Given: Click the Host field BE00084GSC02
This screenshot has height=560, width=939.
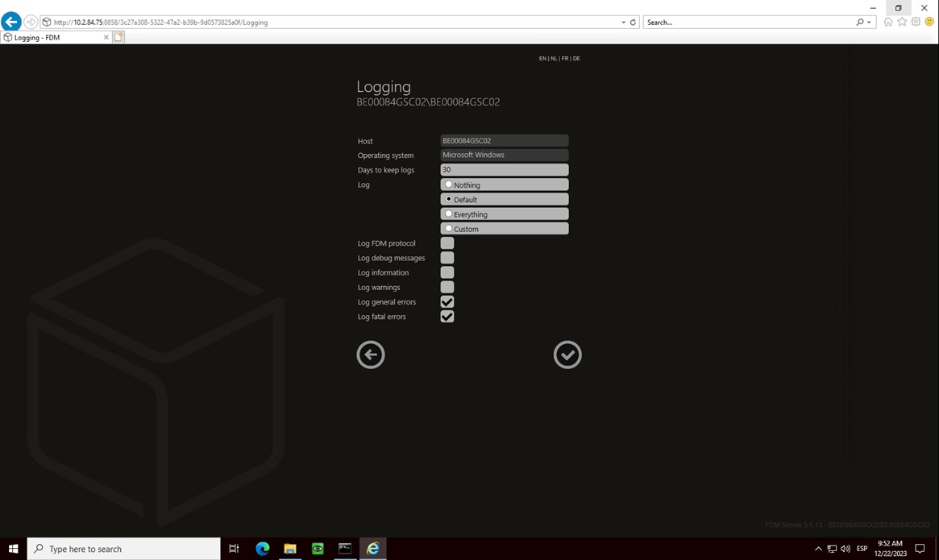Looking at the screenshot, I should point(505,141).
